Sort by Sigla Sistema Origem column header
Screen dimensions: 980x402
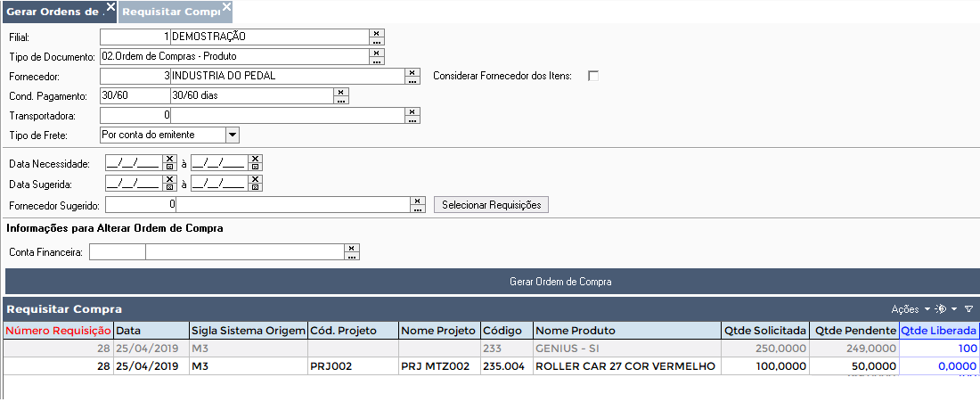tap(249, 331)
